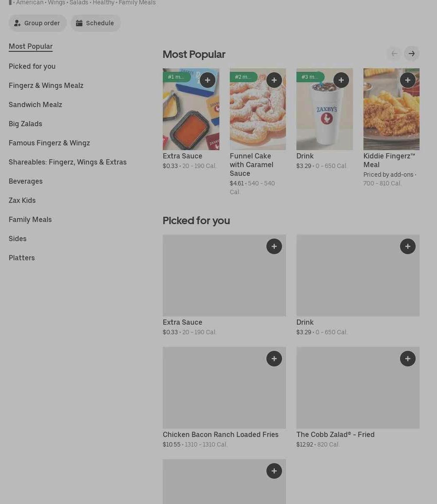The height and width of the screenshot is (504, 437).
Task: Open the Kiddie Fingerz Meal item link
Action: [389, 160]
